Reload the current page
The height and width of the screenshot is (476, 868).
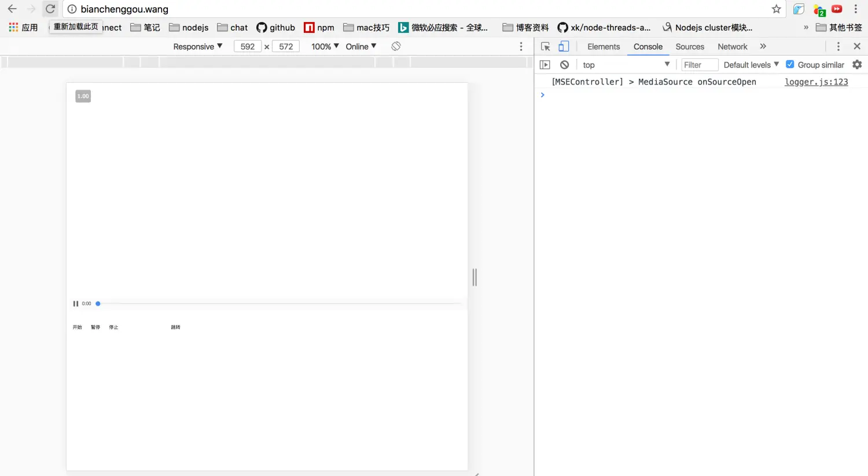click(x=50, y=9)
